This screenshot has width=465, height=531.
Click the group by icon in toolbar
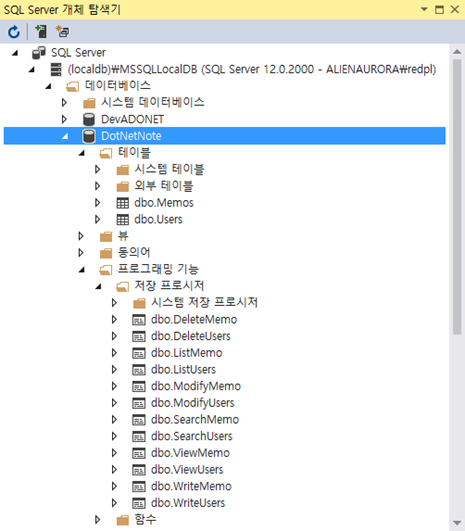(x=62, y=31)
